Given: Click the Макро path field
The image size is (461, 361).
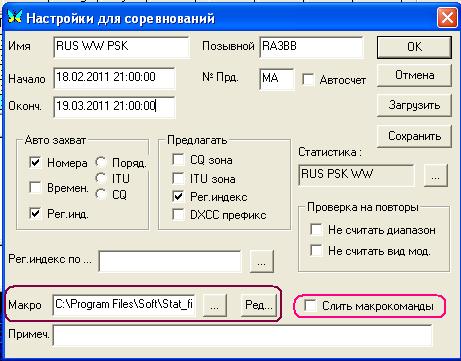Looking at the screenshot, I should pyautogui.click(x=124, y=305).
